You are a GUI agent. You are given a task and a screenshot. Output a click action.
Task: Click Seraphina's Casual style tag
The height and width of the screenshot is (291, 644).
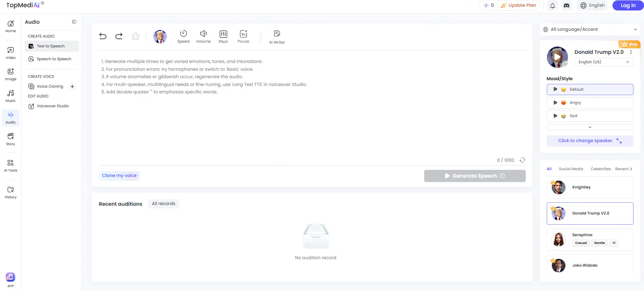click(x=581, y=243)
